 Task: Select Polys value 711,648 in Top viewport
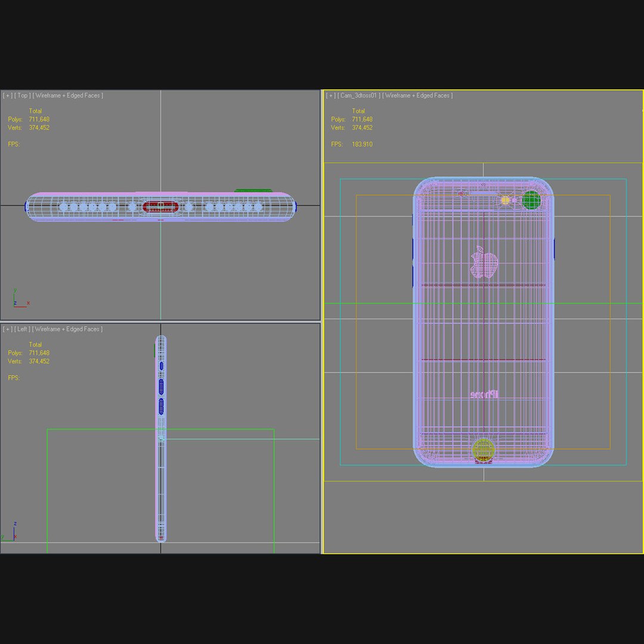(x=39, y=119)
